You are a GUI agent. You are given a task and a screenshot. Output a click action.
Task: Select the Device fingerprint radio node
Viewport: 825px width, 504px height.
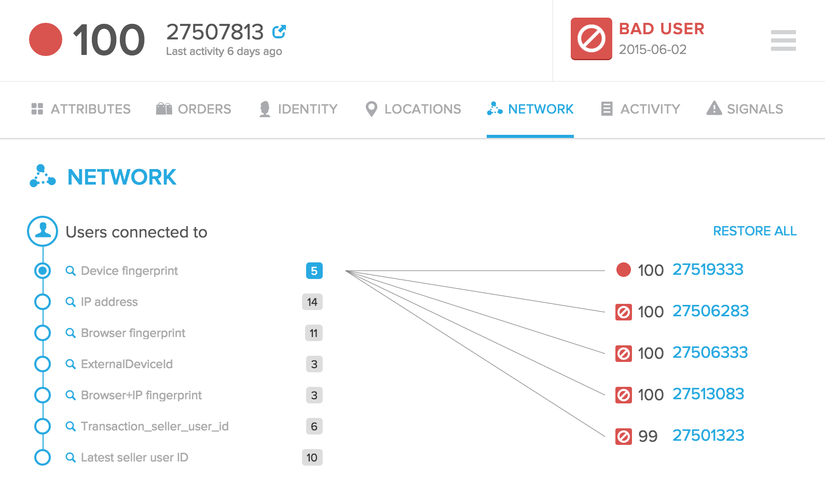click(43, 271)
